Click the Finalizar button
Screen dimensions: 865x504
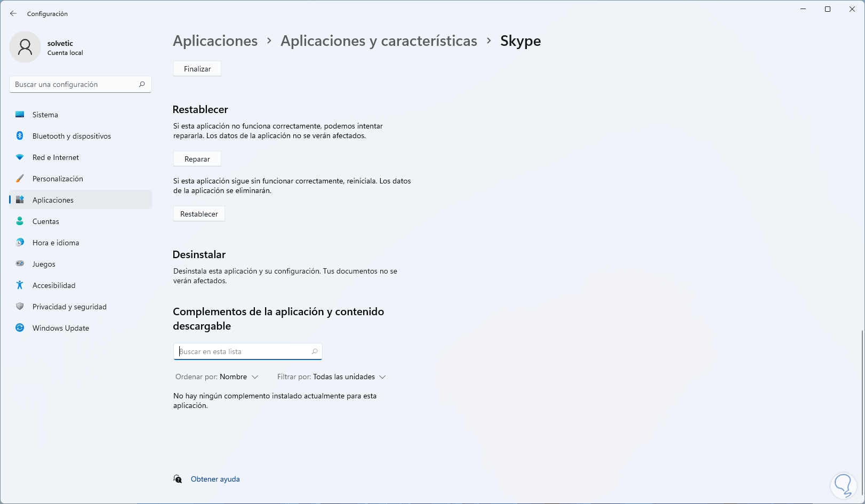[197, 69]
